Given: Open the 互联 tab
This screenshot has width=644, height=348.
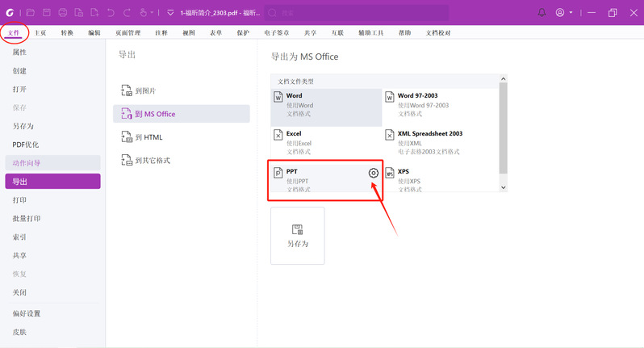Looking at the screenshot, I should 337,33.
